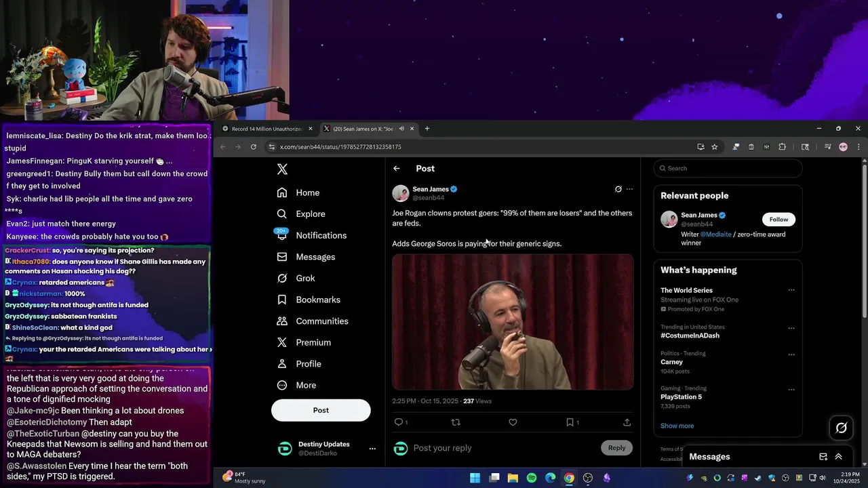Open File Explorer from the taskbar
Screen dimensions: 868x488
[x=513, y=478]
